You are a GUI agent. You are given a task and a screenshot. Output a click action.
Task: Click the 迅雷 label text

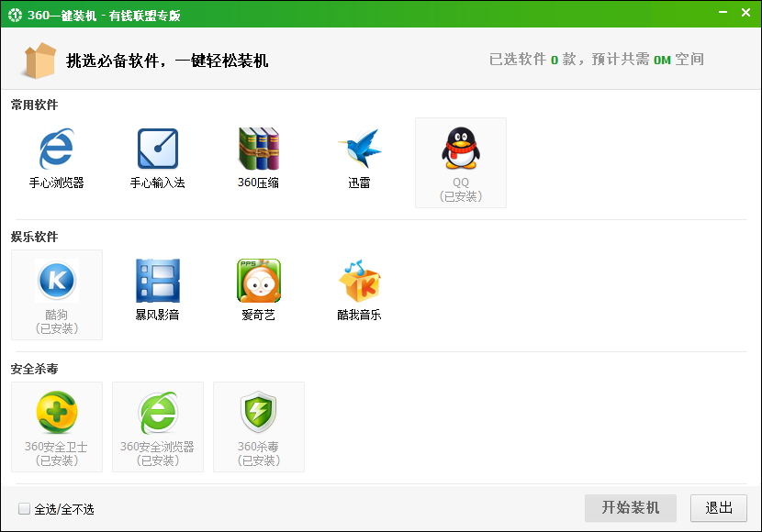click(x=360, y=183)
